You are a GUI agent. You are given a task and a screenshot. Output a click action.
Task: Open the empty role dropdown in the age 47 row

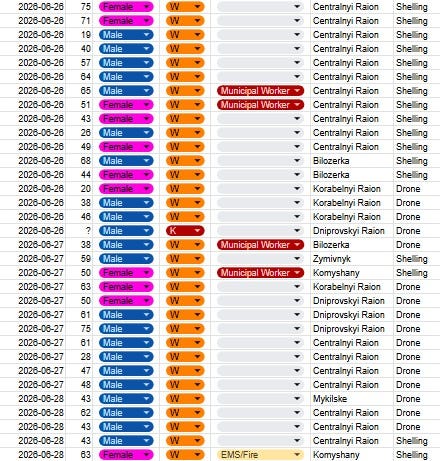coord(260,371)
